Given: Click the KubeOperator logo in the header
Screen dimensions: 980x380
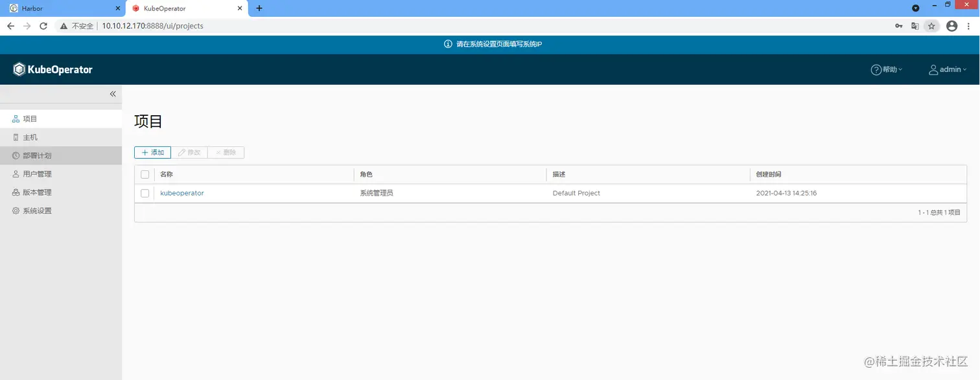Looking at the screenshot, I should 53,69.
